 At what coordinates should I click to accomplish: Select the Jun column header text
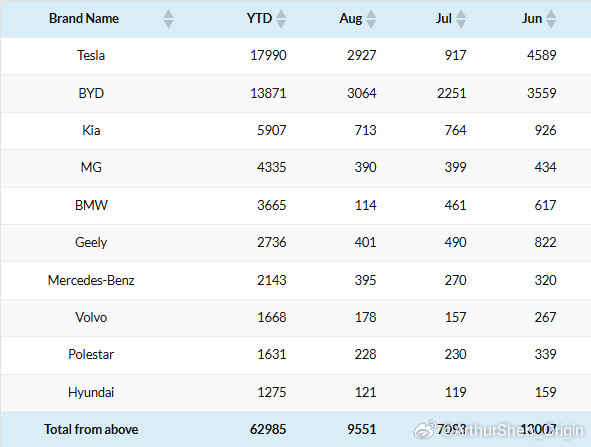pyautogui.click(x=532, y=18)
